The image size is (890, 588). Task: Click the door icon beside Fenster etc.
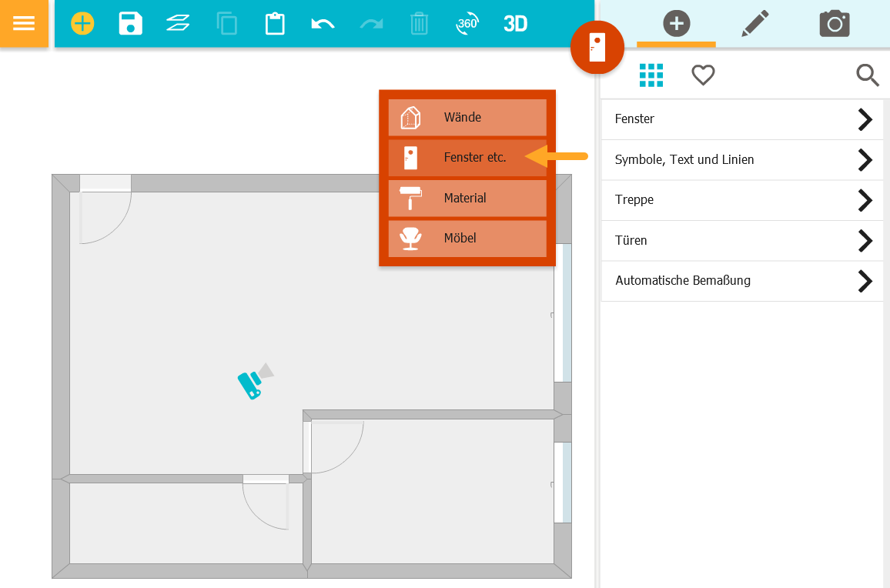tap(410, 158)
